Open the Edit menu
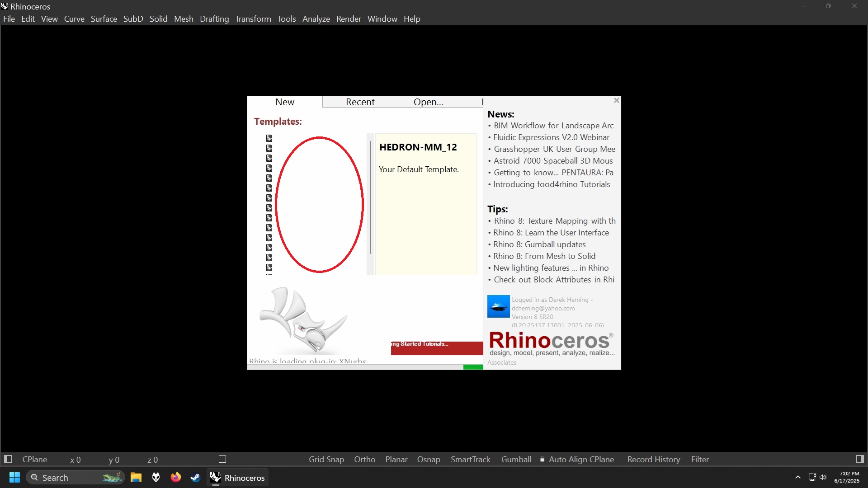Viewport: 868px width, 488px height. [28, 19]
